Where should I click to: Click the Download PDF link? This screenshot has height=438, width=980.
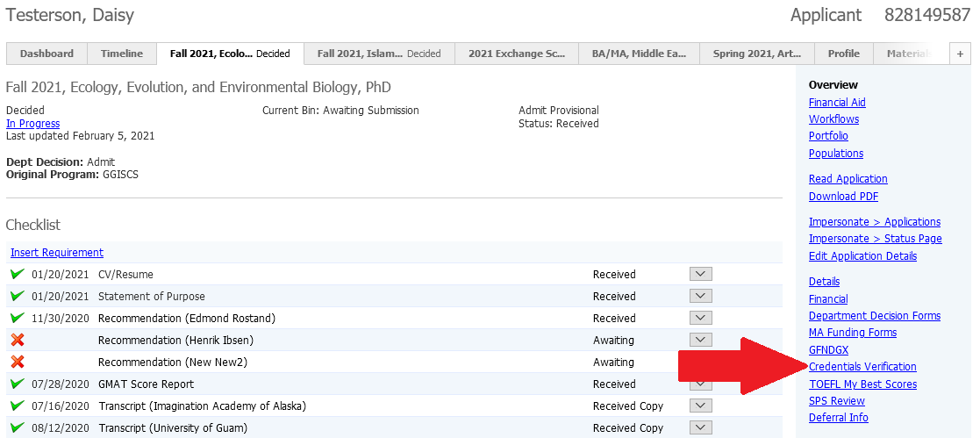tap(843, 197)
